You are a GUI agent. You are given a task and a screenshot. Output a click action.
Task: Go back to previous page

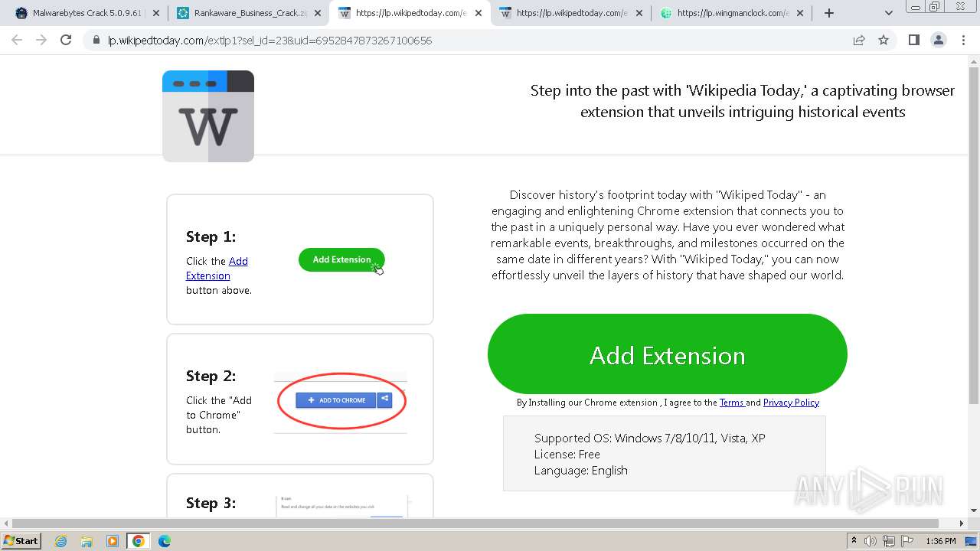[17, 40]
